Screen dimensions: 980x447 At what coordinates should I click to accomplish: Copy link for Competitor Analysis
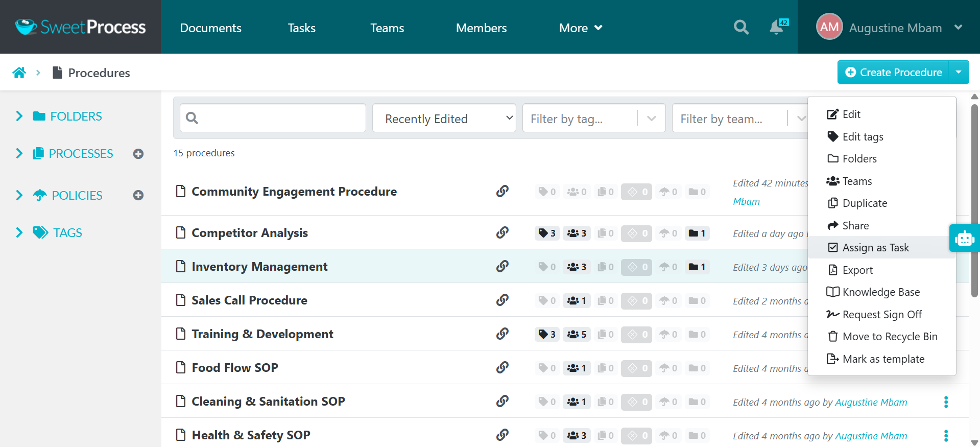pyautogui.click(x=503, y=232)
